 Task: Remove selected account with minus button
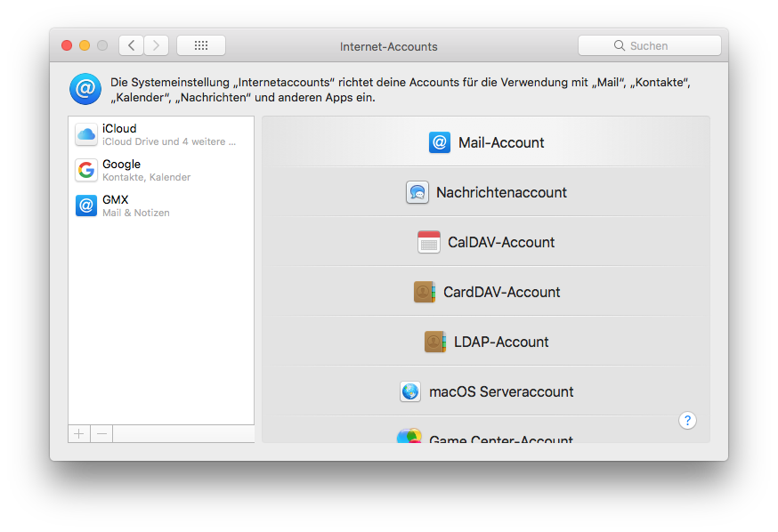[x=101, y=433]
